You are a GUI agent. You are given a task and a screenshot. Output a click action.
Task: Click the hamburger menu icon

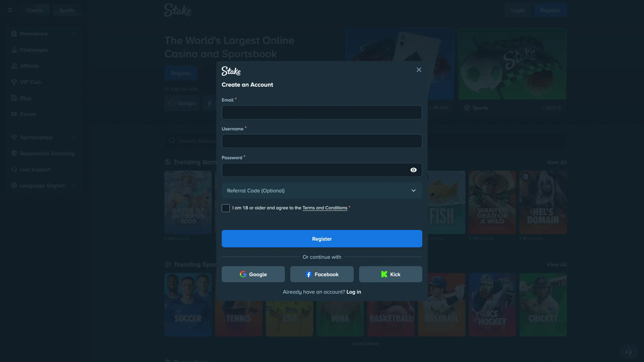[x=10, y=10]
